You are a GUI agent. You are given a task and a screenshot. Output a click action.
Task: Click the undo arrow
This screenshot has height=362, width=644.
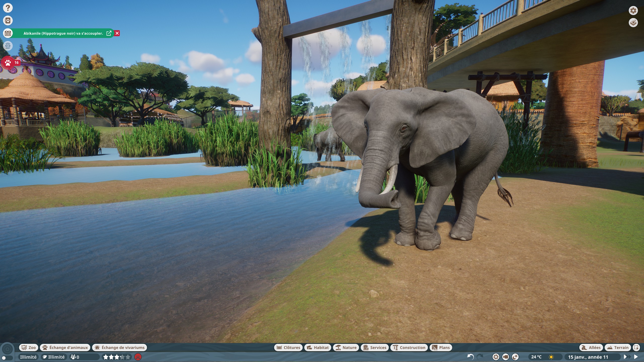tap(470, 357)
